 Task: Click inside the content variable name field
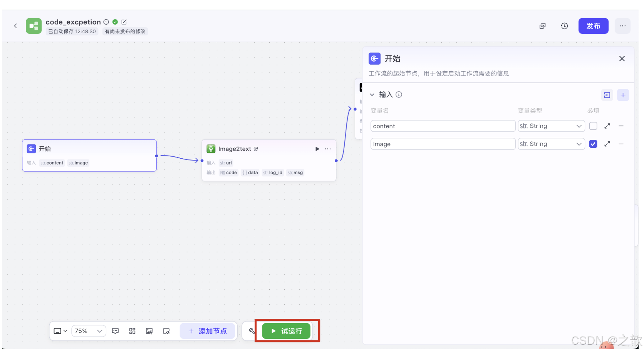click(x=442, y=126)
